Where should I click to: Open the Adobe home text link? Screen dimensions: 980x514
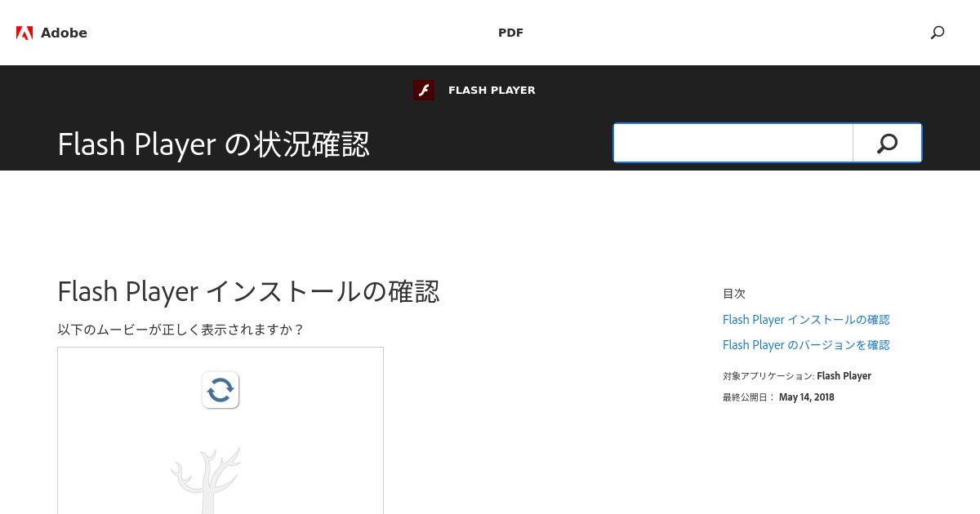click(x=64, y=33)
